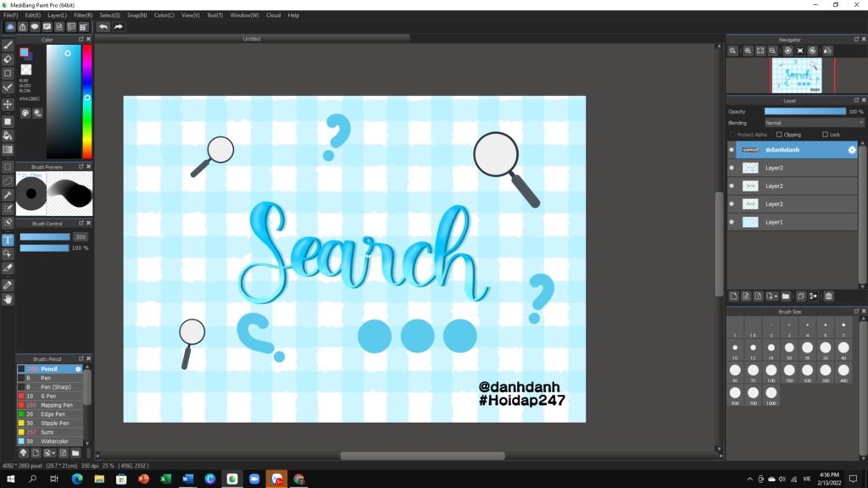Open the brush add dropdown in Brush panel
This screenshot has width=868, height=488.
(x=53, y=453)
